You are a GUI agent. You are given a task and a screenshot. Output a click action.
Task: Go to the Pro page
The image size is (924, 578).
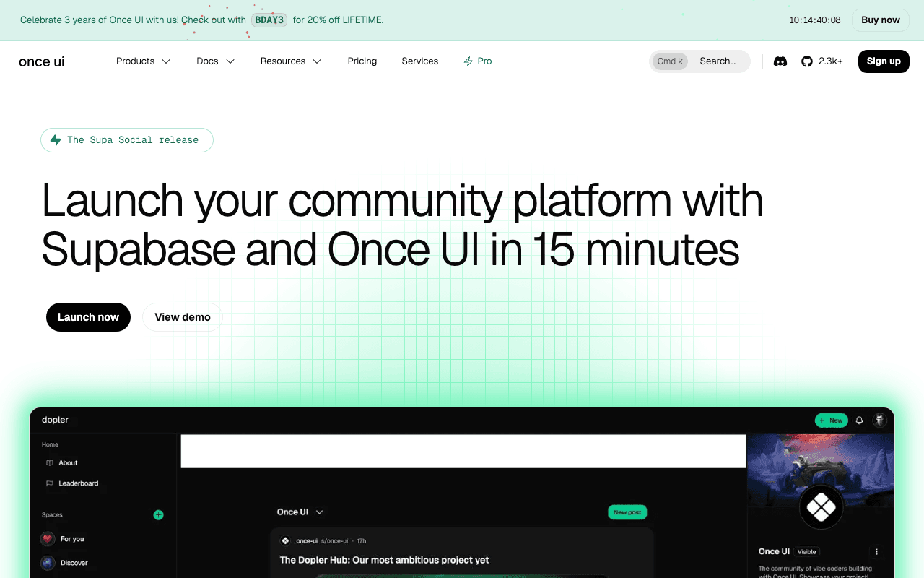pyautogui.click(x=477, y=61)
